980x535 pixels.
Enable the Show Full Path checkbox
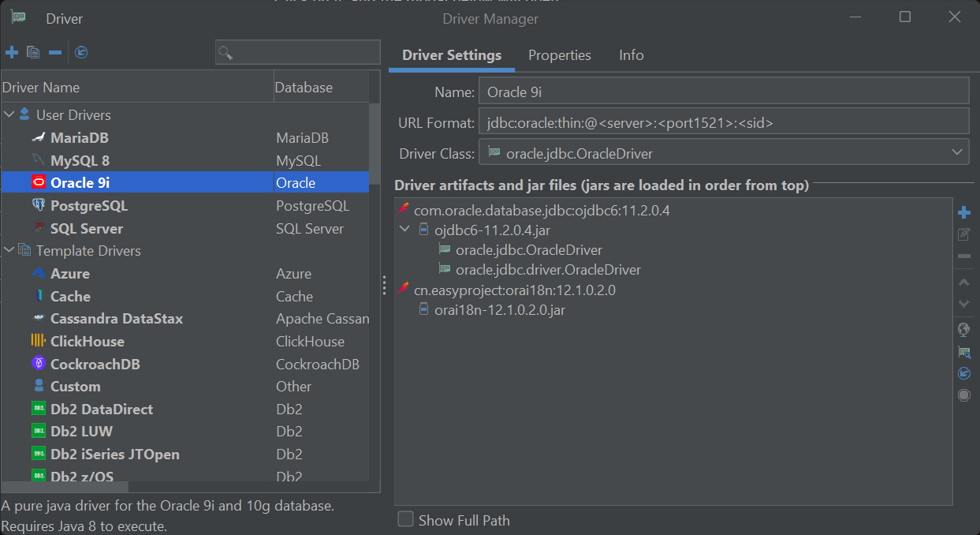(x=405, y=518)
